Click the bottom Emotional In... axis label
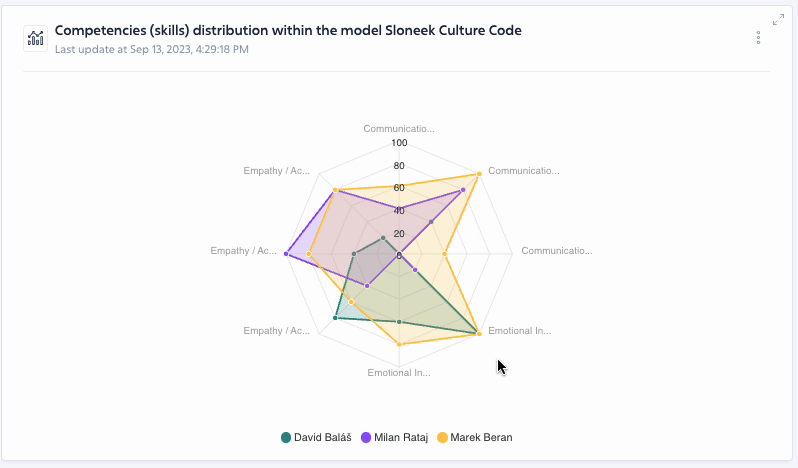 [x=399, y=373]
